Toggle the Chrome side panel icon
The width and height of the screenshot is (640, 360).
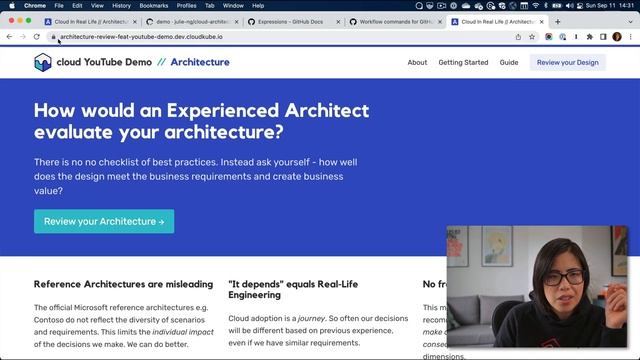[x=603, y=37]
